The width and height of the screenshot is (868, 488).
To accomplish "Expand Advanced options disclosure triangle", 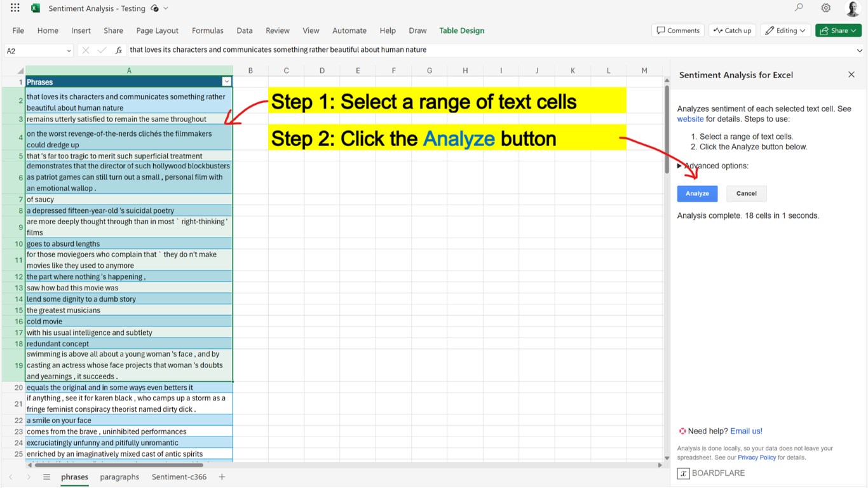I will tap(679, 166).
